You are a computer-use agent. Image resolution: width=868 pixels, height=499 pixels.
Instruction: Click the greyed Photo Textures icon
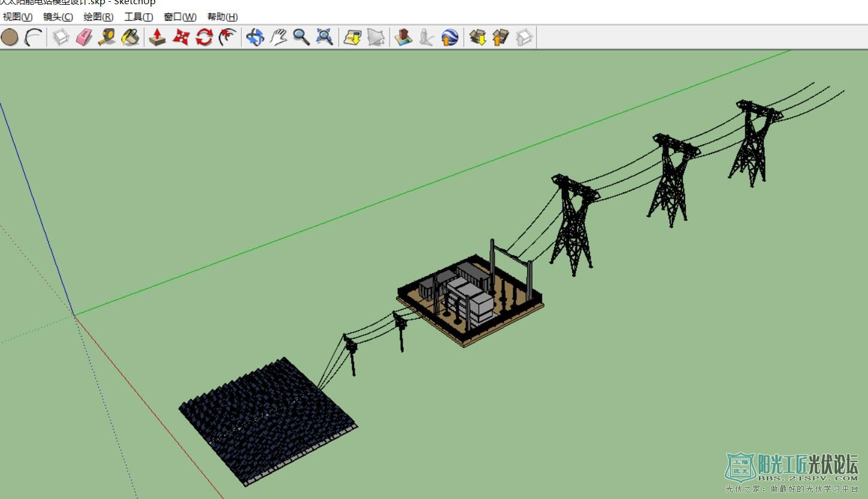[x=426, y=37]
